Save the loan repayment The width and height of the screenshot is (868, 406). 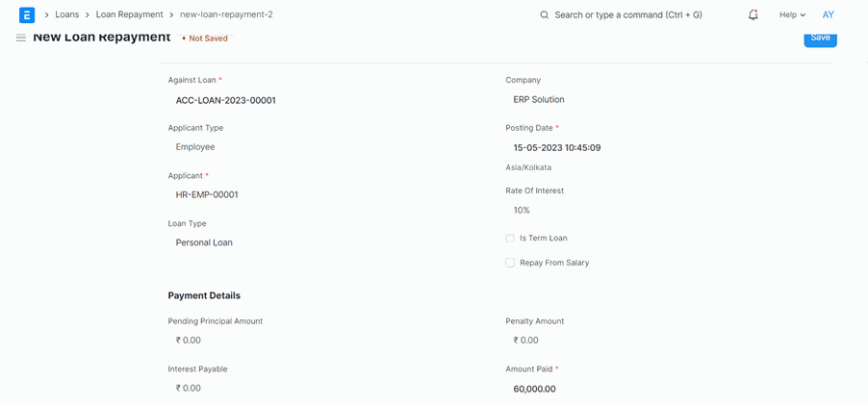point(820,38)
